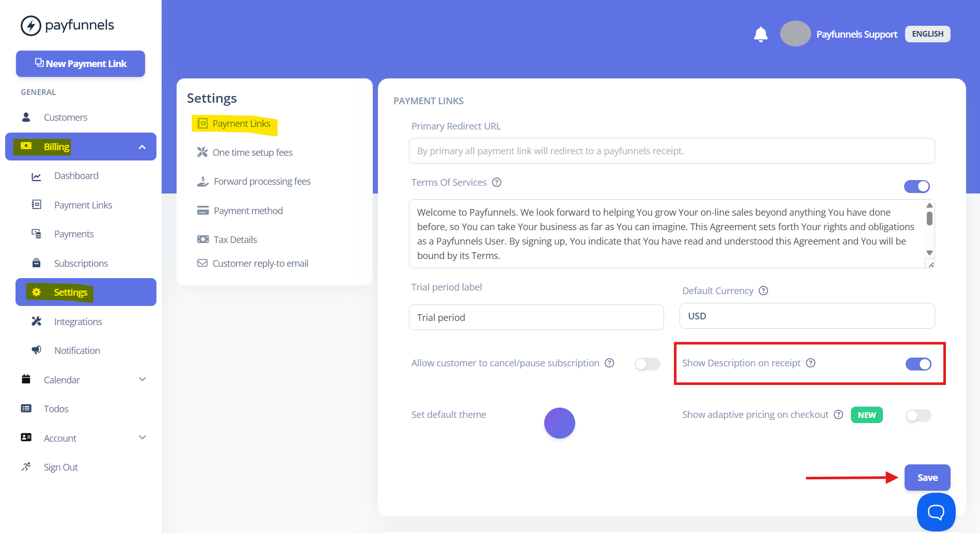The height and width of the screenshot is (533, 980).
Task: Click the Account card icon
Action: [x=26, y=437]
